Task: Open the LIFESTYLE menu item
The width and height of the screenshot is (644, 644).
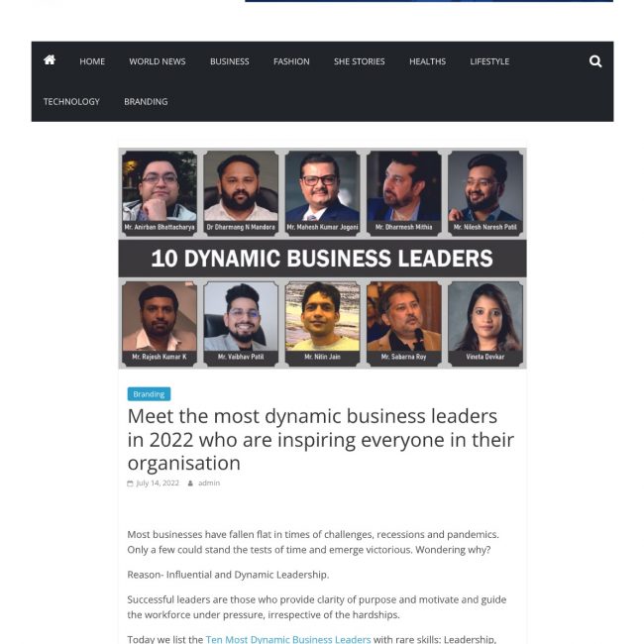Action: 489,61
